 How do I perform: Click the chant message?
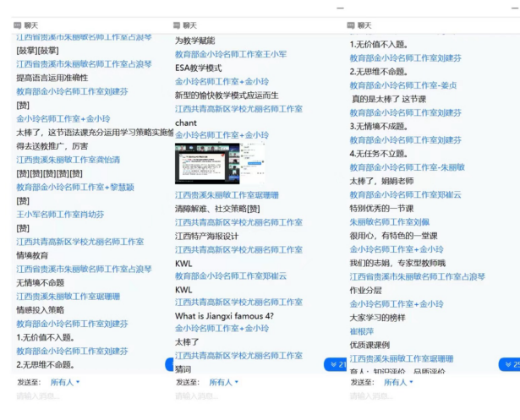point(186,123)
